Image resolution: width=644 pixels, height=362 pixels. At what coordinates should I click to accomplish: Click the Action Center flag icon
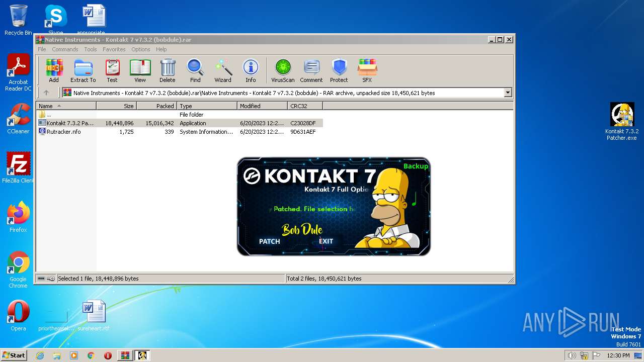point(596,355)
